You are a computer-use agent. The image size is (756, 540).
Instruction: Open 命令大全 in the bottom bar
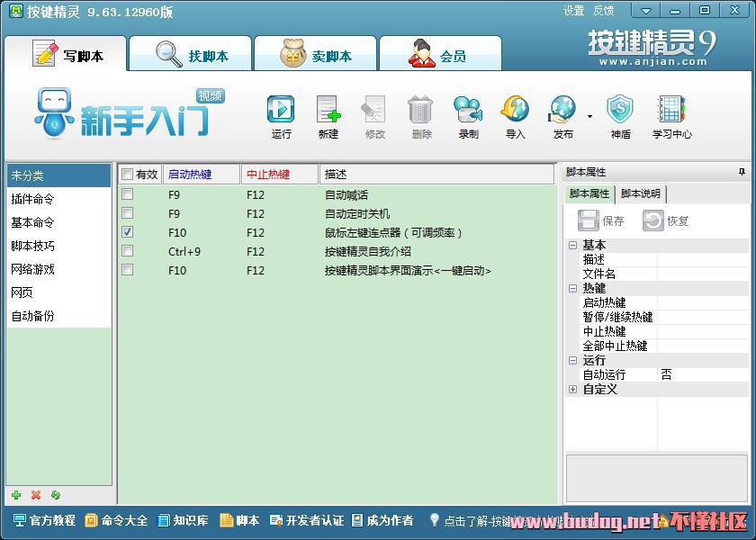(116, 520)
